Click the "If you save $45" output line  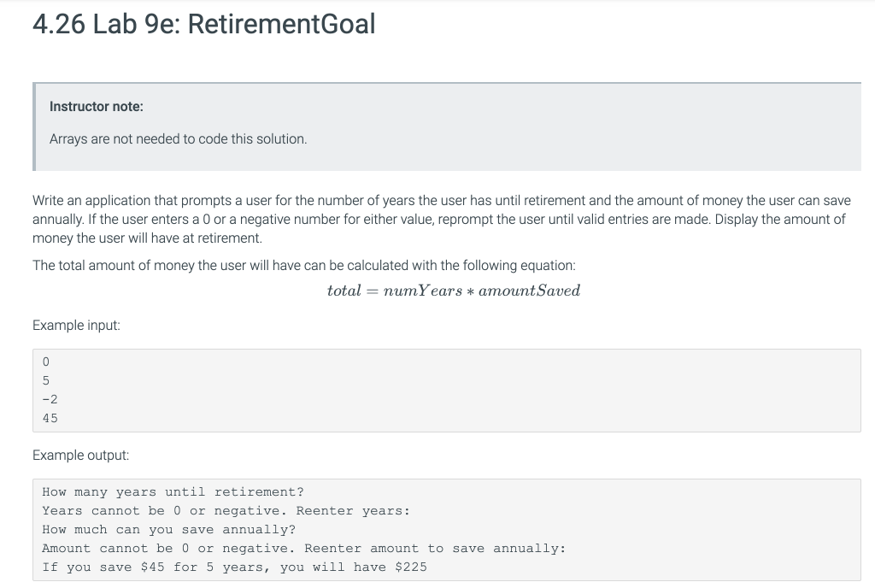tap(234, 567)
